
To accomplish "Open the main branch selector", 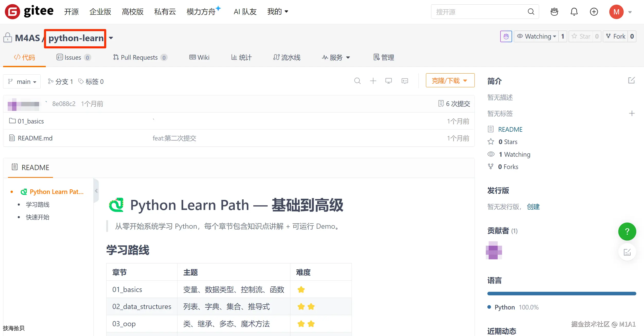I will click(x=22, y=82).
